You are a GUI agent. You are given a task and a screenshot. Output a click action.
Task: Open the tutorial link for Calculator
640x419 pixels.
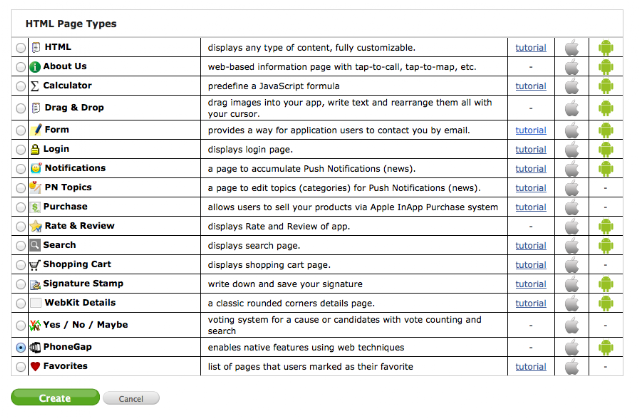coord(531,86)
